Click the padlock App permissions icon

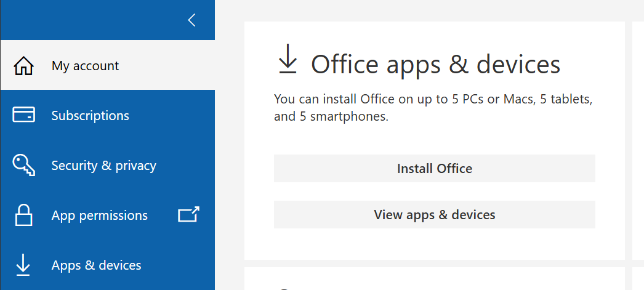tap(23, 215)
